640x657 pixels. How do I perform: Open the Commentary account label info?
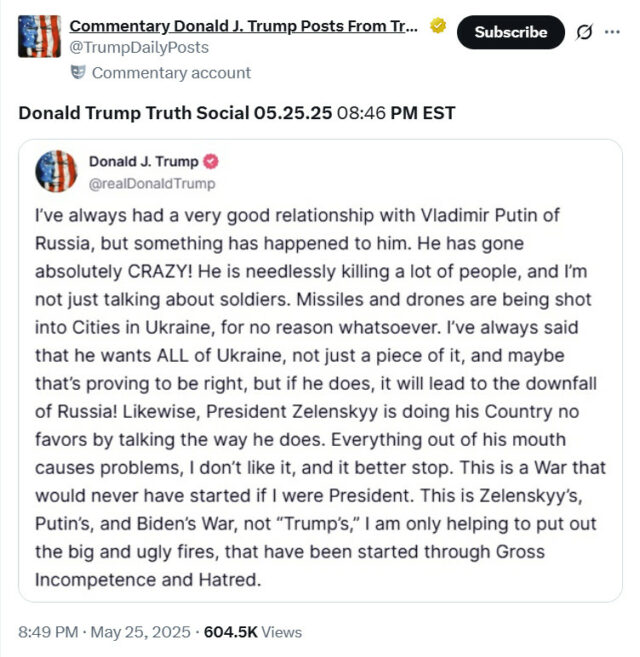click(x=171, y=73)
